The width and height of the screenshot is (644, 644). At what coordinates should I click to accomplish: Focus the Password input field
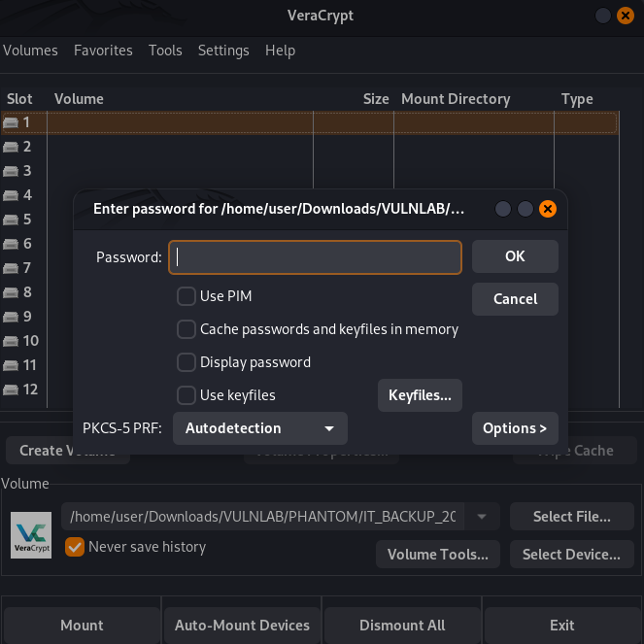click(x=315, y=257)
